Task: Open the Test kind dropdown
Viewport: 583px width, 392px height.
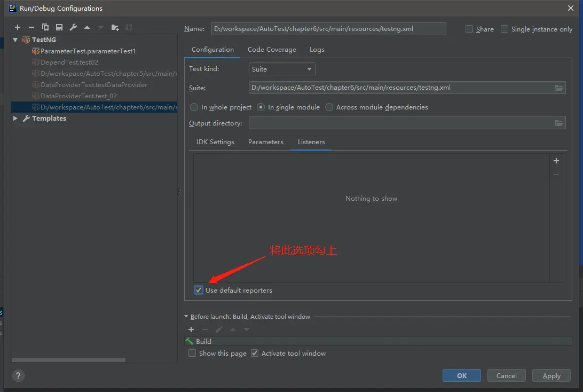Action: [282, 69]
